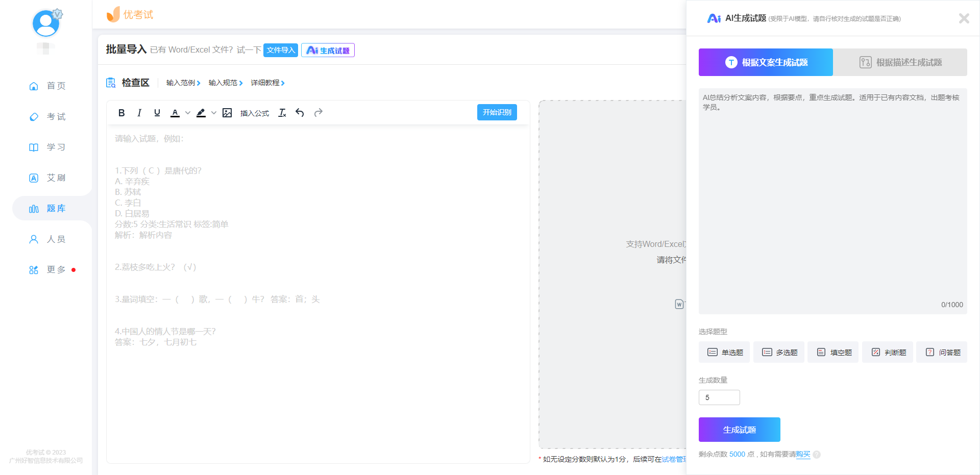Open 输入规范 input rules link
Image resolution: width=980 pixels, height=475 pixels.
pyautogui.click(x=226, y=83)
